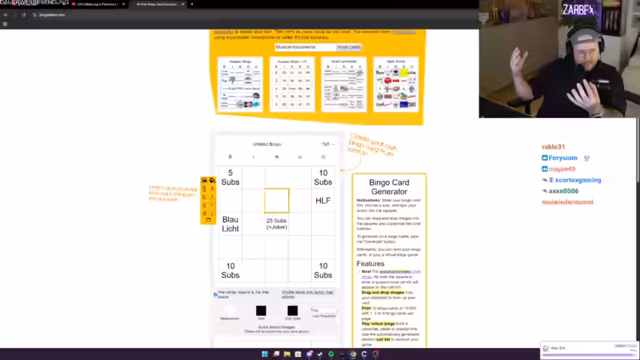Toggle the center square free space checkbox

click(215, 294)
